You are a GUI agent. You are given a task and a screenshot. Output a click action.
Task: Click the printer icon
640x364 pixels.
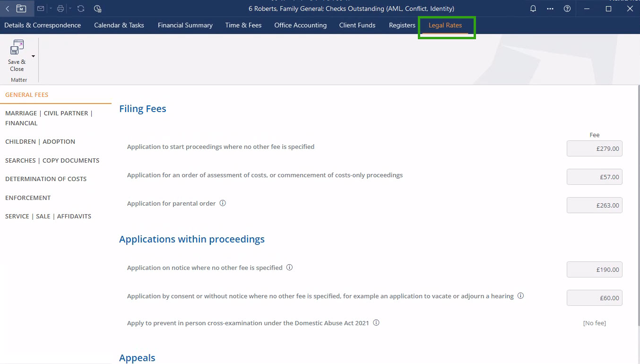click(61, 9)
